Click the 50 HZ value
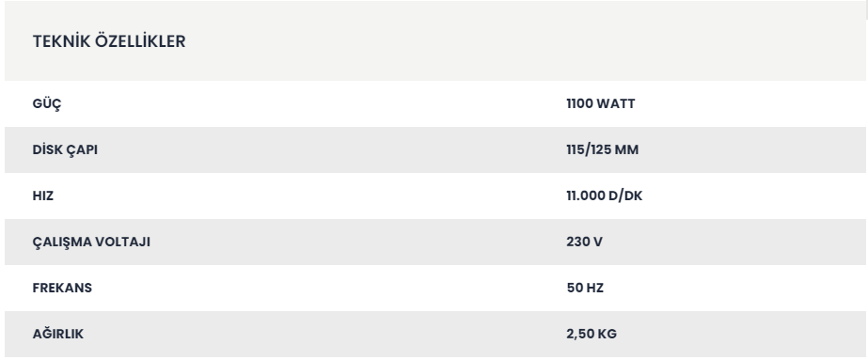The height and width of the screenshot is (360, 868). tap(585, 288)
